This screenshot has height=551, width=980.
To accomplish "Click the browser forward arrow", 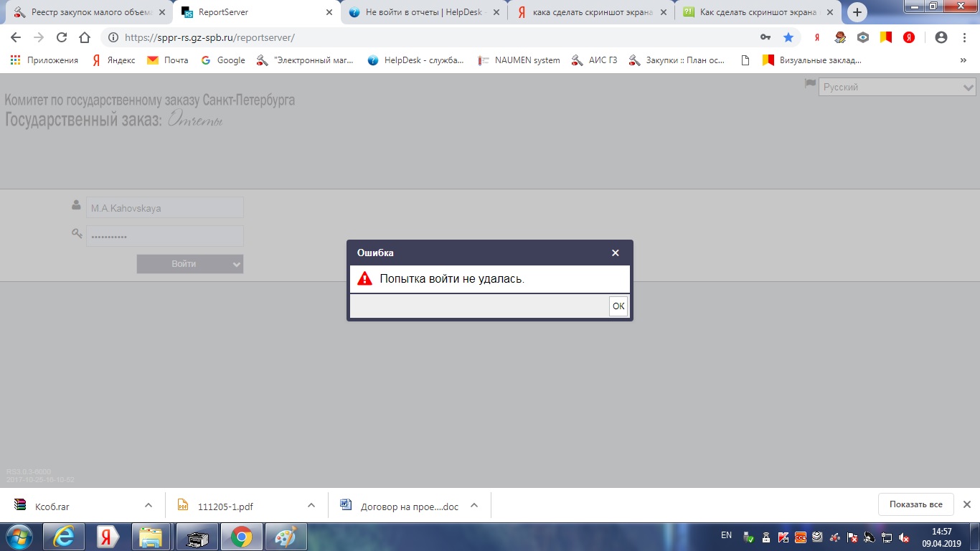I will click(x=39, y=37).
